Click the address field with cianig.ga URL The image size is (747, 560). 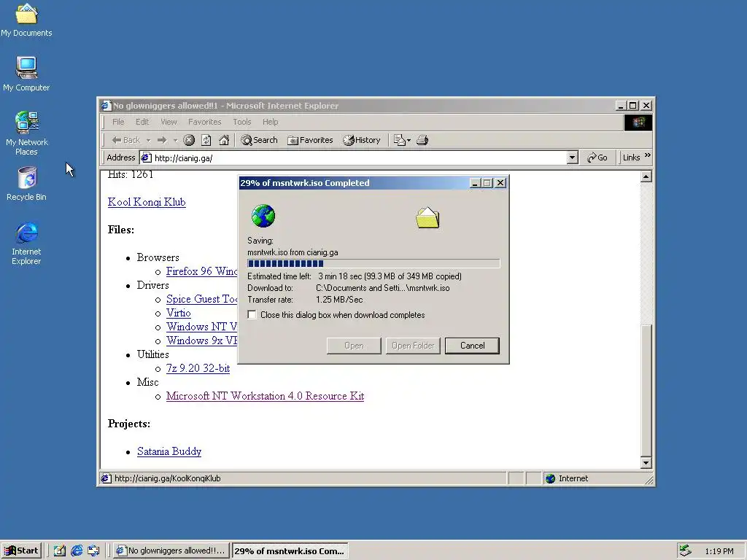pos(360,157)
